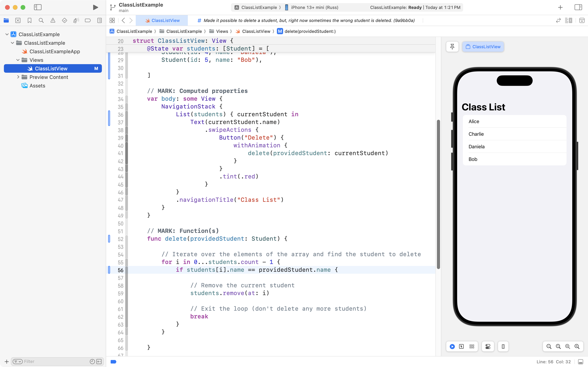Pin the canvas preview
Viewport: 588px width, 367px height.
tap(452, 47)
